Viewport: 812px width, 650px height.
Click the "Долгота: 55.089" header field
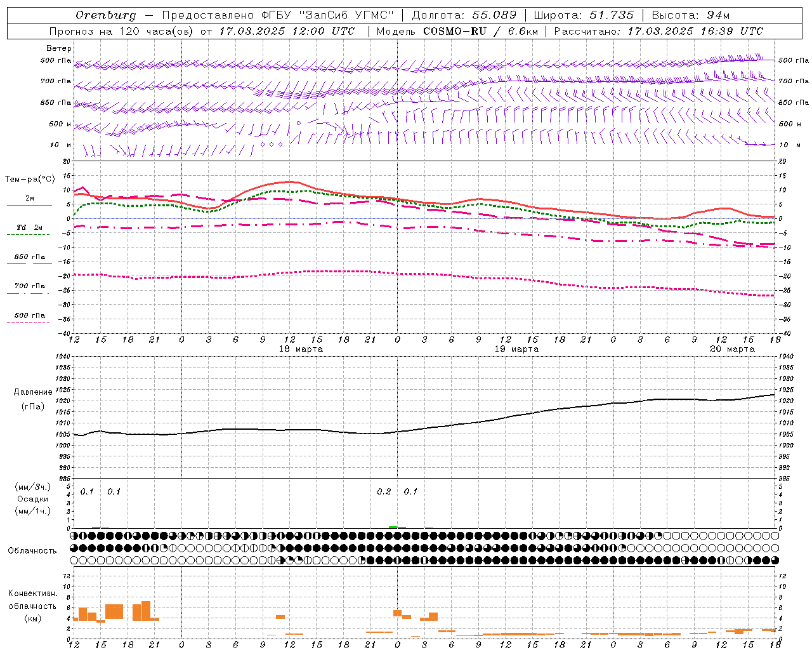pos(464,15)
